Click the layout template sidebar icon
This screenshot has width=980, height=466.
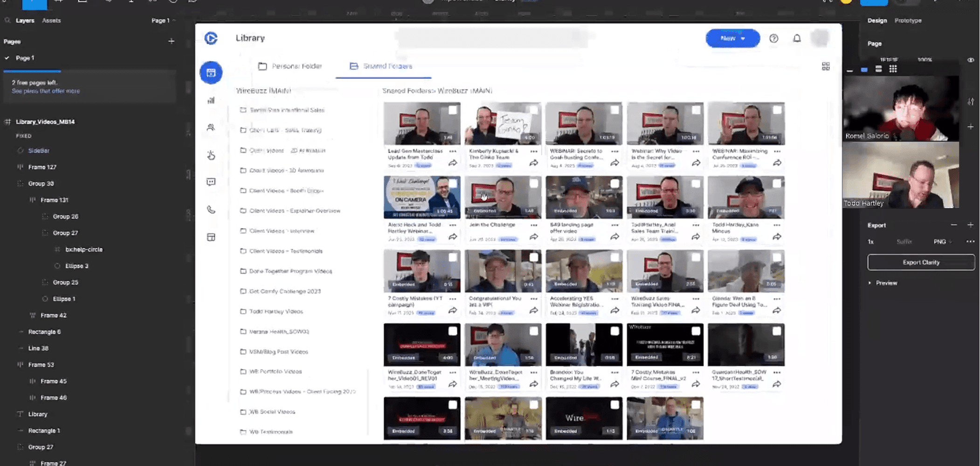pyautogui.click(x=211, y=237)
